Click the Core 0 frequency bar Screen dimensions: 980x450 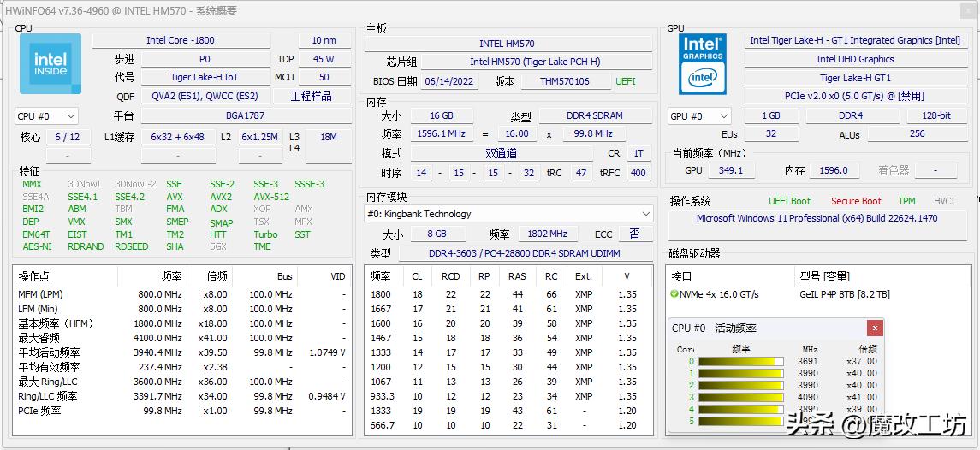pyautogui.click(x=740, y=361)
